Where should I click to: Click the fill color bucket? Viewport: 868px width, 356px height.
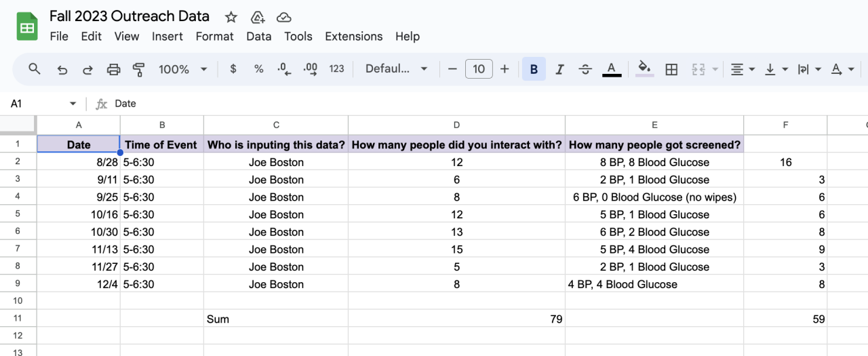click(645, 68)
